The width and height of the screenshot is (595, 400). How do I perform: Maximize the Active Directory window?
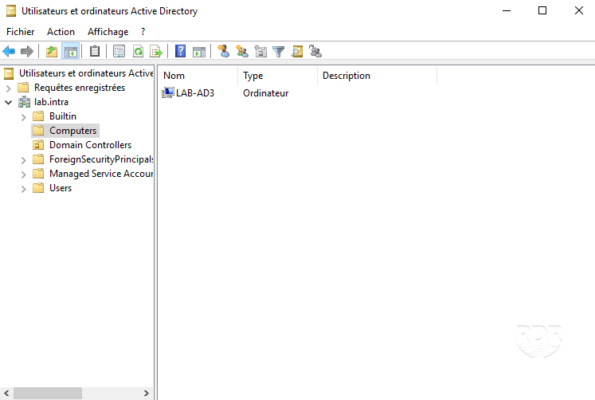(x=542, y=11)
